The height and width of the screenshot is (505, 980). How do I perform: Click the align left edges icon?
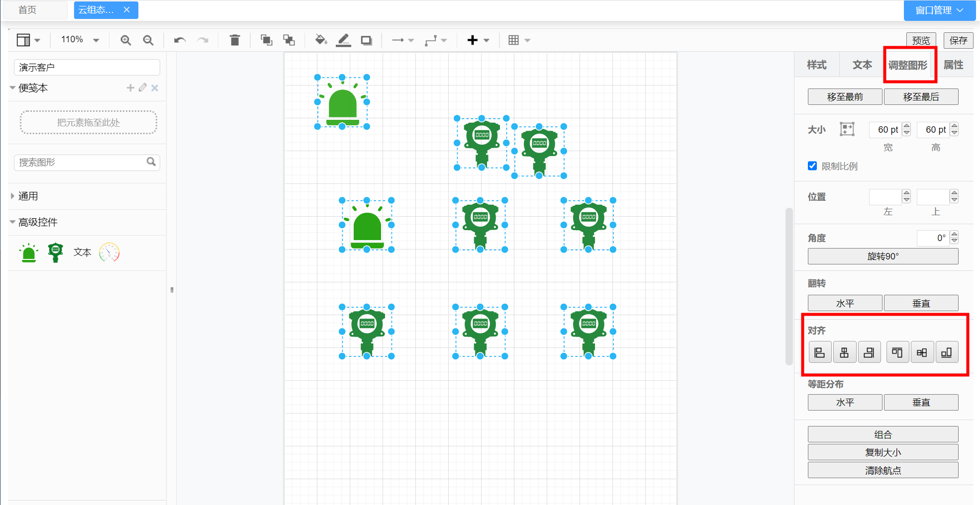(820, 353)
